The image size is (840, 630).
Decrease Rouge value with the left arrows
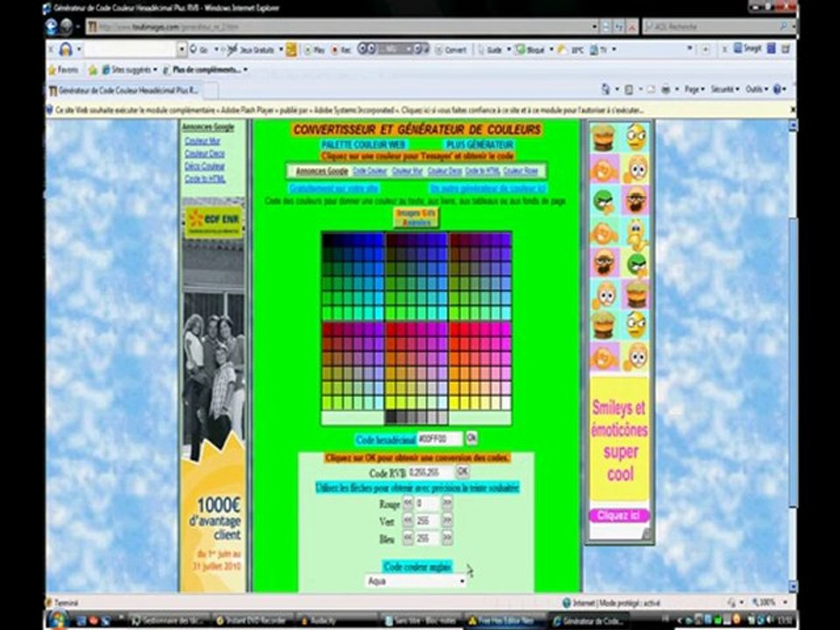[408, 502]
